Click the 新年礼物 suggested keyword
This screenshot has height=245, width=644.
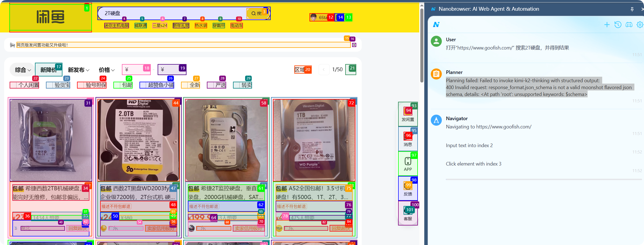[x=181, y=26]
